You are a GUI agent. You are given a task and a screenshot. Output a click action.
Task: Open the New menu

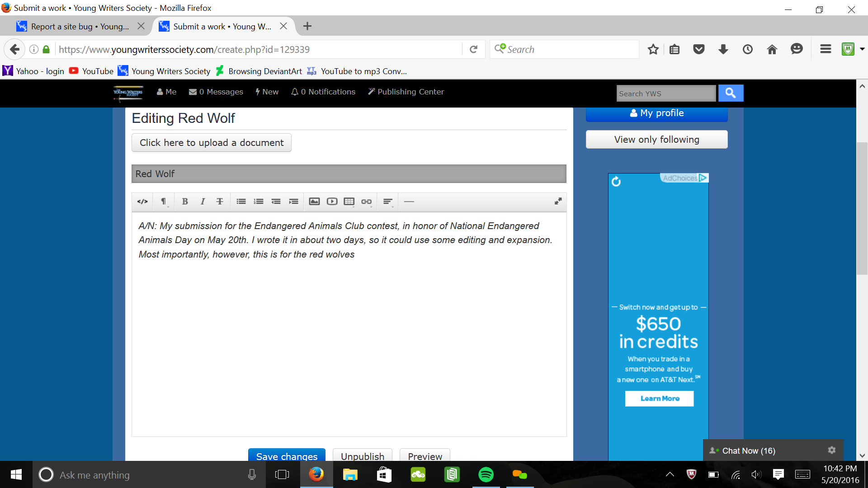[x=267, y=92]
